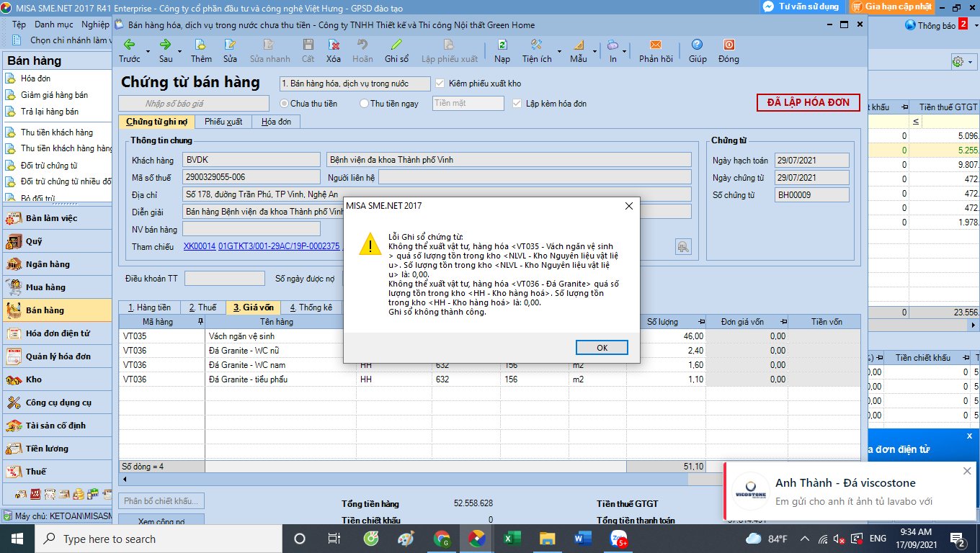Click the Ghi sổ pen icon
The width and height of the screenshot is (980, 553).
pos(396,45)
